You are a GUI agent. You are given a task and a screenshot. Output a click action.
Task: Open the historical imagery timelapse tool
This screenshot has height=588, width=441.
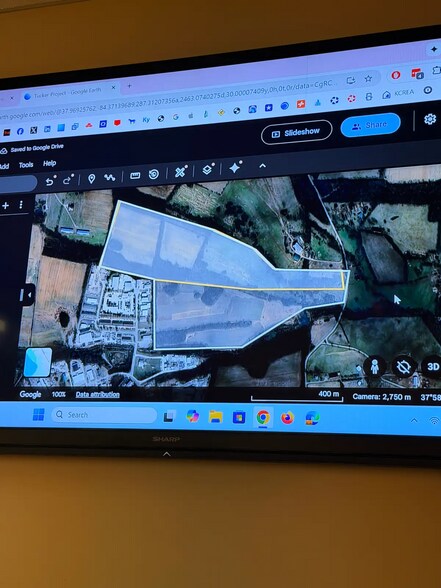click(154, 174)
